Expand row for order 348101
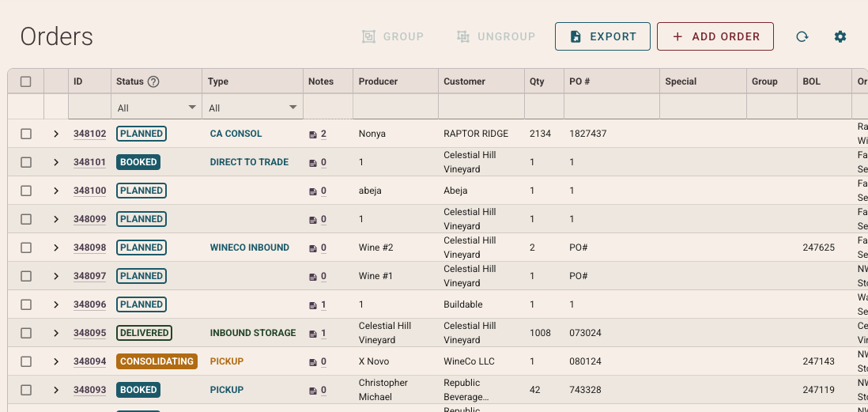The height and width of the screenshot is (412, 868). click(56, 161)
